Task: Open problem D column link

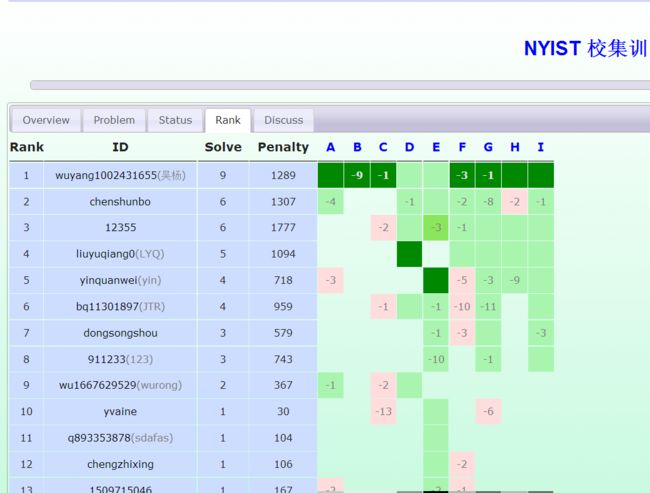Action: point(410,147)
